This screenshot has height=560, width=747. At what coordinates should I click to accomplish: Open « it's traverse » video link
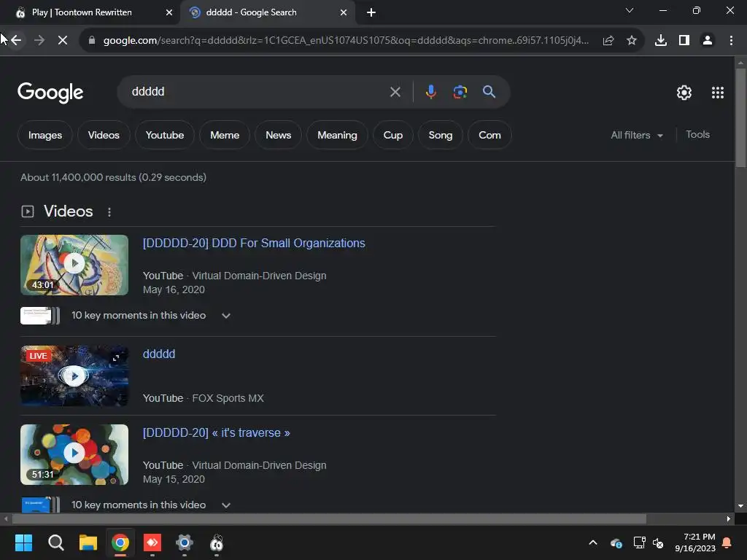coord(216,433)
